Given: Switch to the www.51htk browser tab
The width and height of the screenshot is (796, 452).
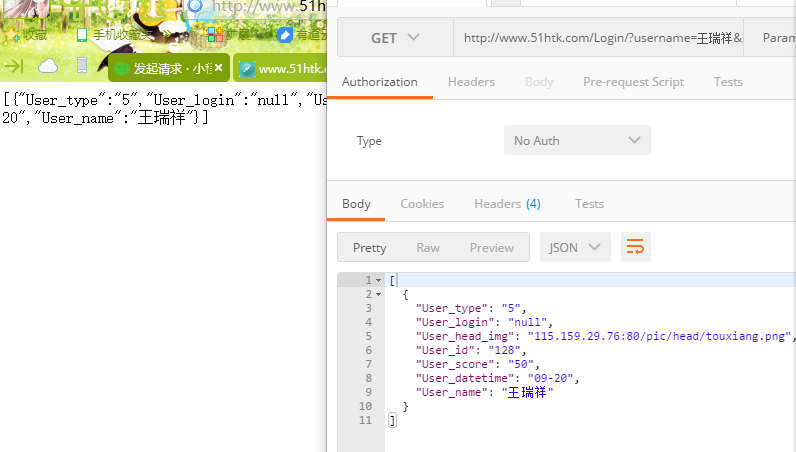Looking at the screenshot, I should coord(280,69).
